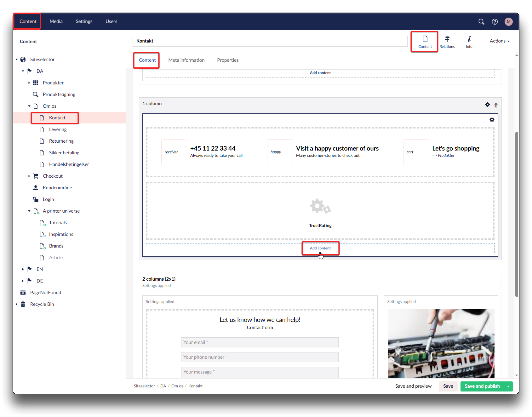Screen dimensions: 532x417
Task: Open the user avatar menu
Action: pyautogui.click(x=508, y=22)
